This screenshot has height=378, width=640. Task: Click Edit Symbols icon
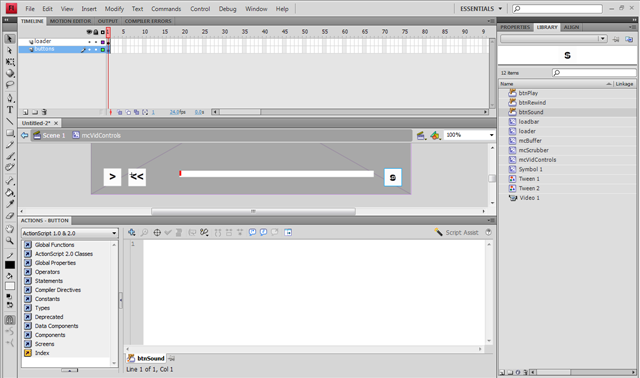point(435,136)
